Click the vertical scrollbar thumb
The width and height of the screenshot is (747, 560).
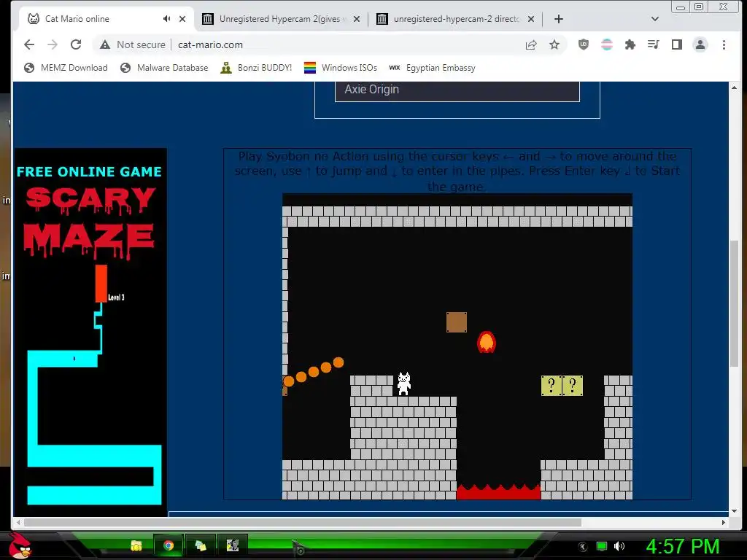point(734,303)
